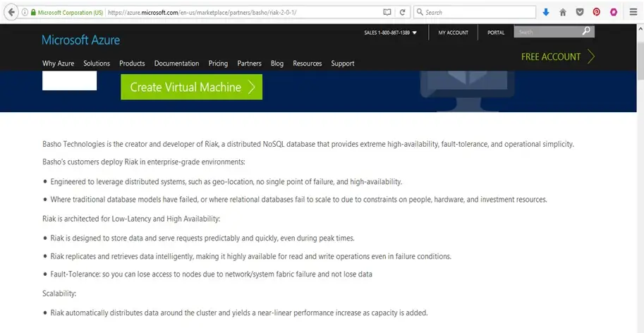
Task: Click the Microsoft Azure logo
Action: point(81,40)
